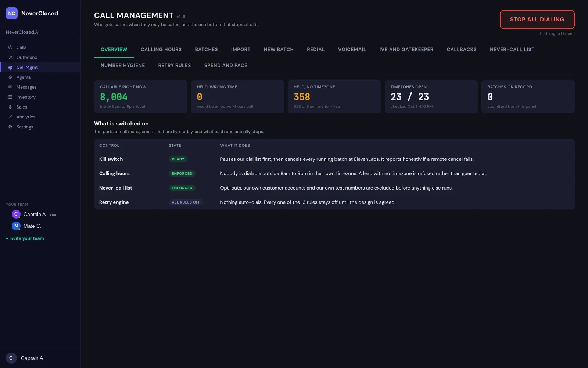This screenshot has width=588, height=368.
Task: Open the Retry Rules tab
Action: coord(175,66)
